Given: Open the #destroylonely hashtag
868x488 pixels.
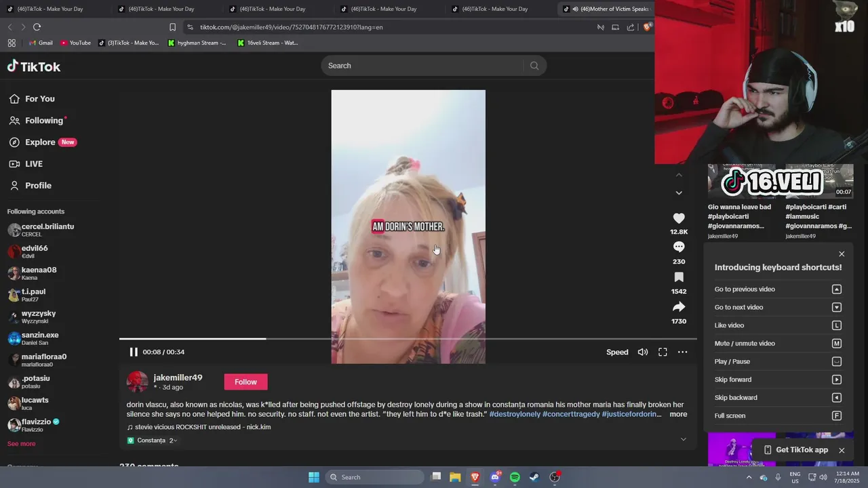Looking at the screenshot, I should coord(515,414).
